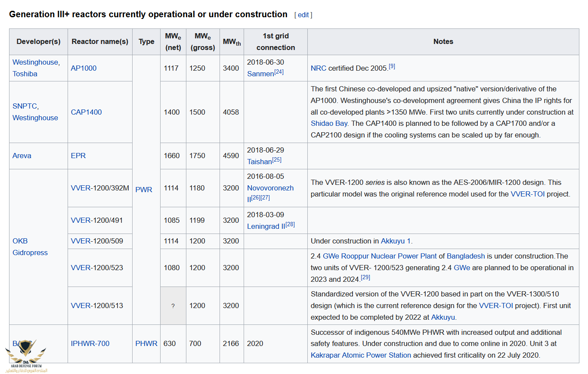Click the Developer(s) column header
Viewport: 588px width, 374px height.
coord(38,42)
